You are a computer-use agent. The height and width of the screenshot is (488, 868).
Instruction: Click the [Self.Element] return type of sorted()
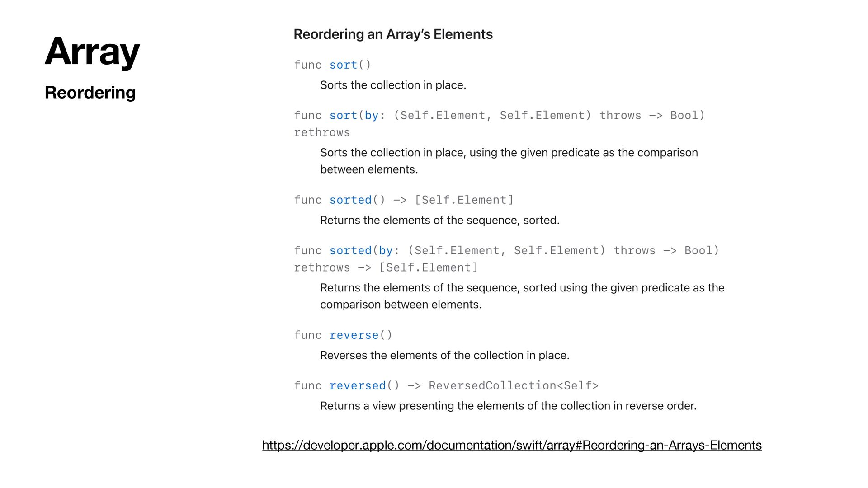tap(464, 200)
